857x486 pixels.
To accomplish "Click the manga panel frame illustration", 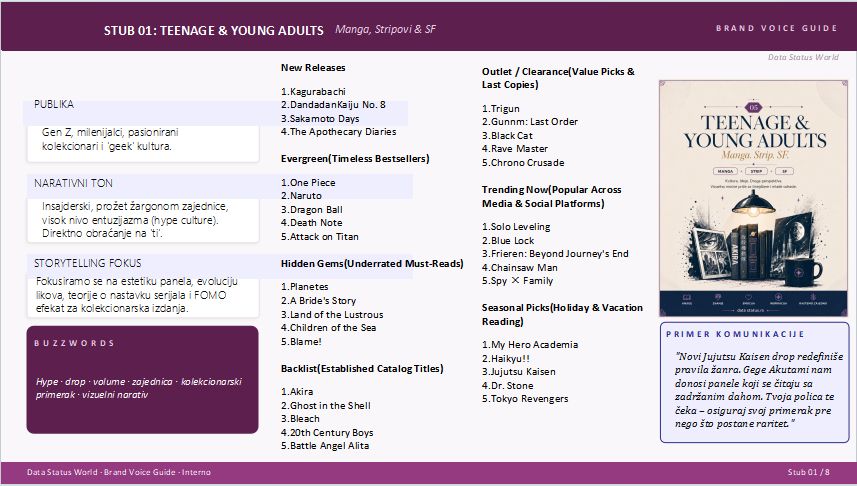I will pyautogui.click(x=711, y=252).
